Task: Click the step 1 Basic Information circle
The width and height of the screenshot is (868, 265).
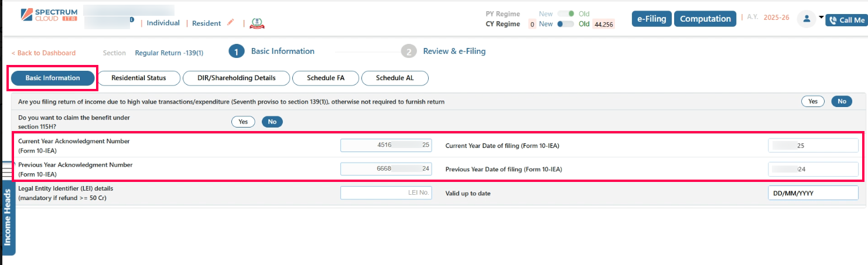Action: click(x=236, y=51)
